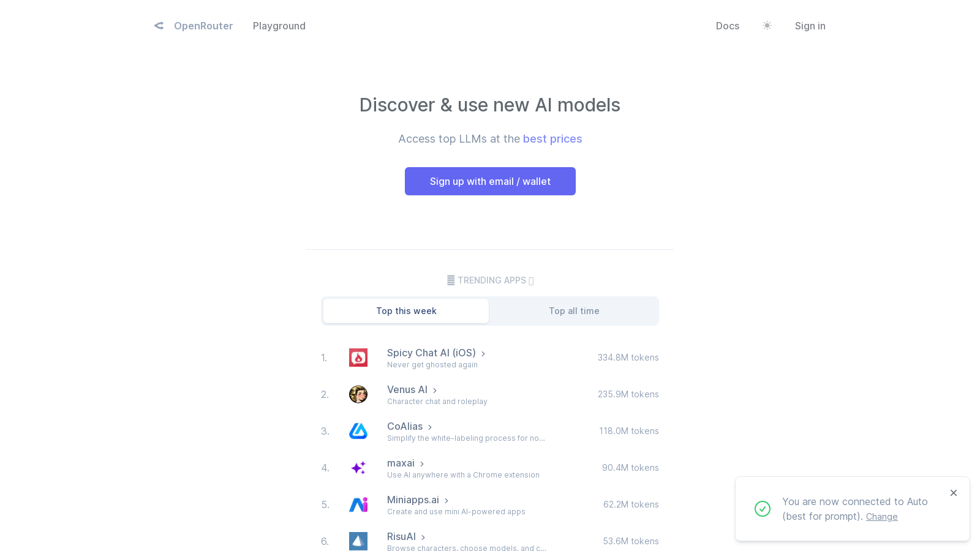Open the Miniapps.ai logo icon
This screenshot has height=551, width=980.
pyautogui.click(x=358, y=504)
